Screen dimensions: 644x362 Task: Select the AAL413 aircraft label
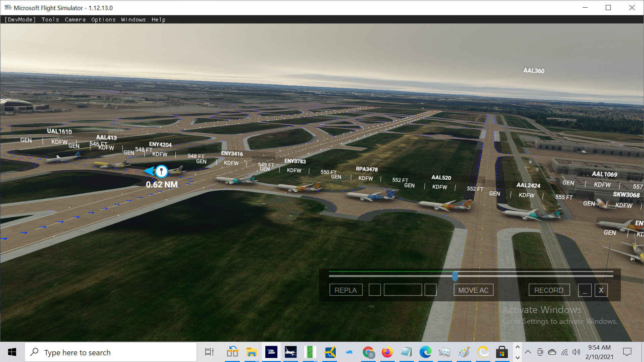pyautogui.click(x=107, y=137)
